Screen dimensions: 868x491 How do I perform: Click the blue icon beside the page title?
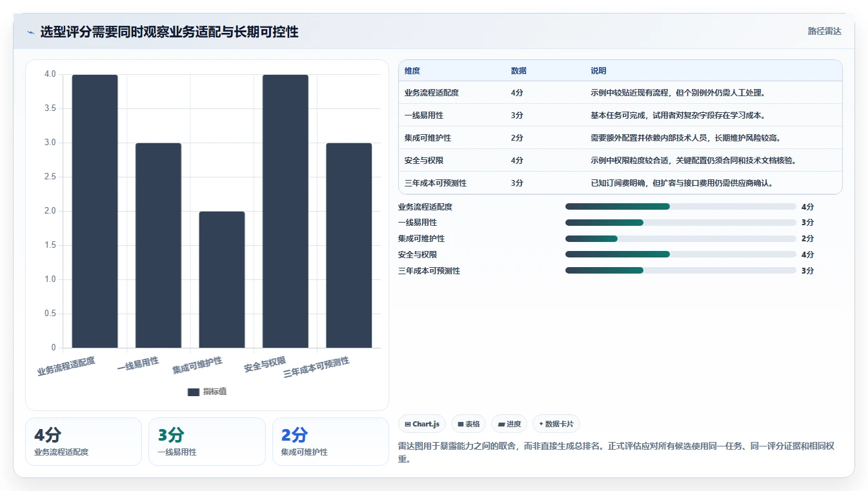click(x=30, y=32)
